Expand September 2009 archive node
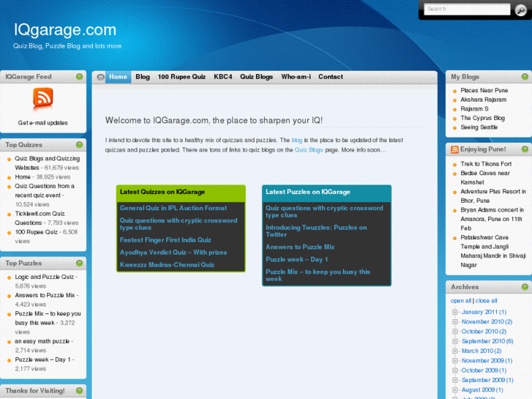532x399 pixels. click(454, 380)
